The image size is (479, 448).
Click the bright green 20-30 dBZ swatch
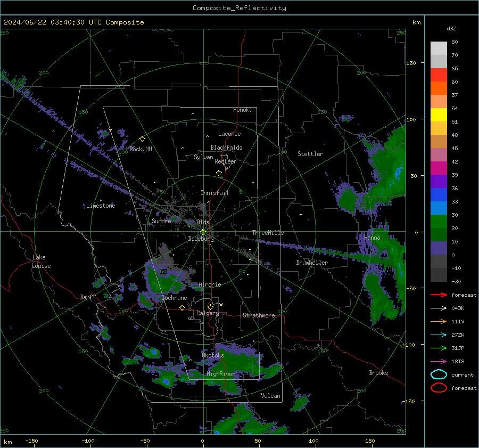click(439, 222)
